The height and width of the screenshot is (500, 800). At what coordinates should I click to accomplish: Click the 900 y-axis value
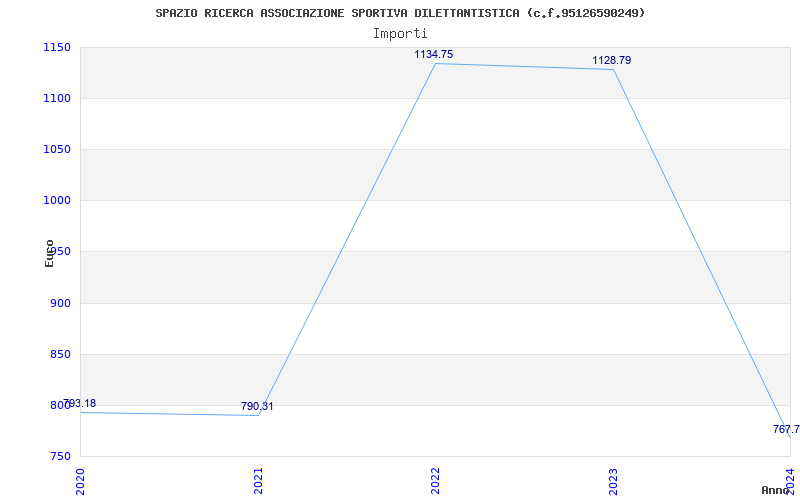[60, 304]
